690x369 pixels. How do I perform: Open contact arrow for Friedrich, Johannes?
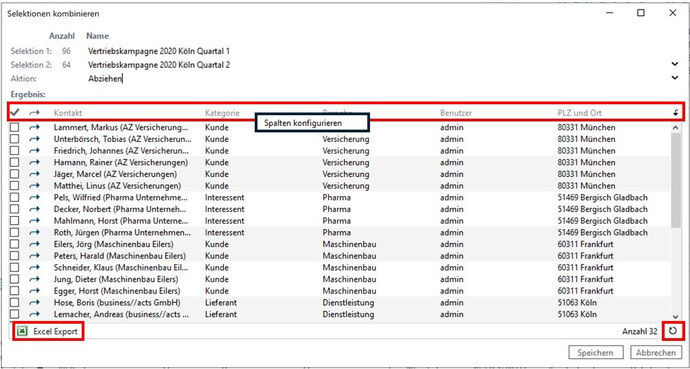pyautogui.click(x=34, y=151)
